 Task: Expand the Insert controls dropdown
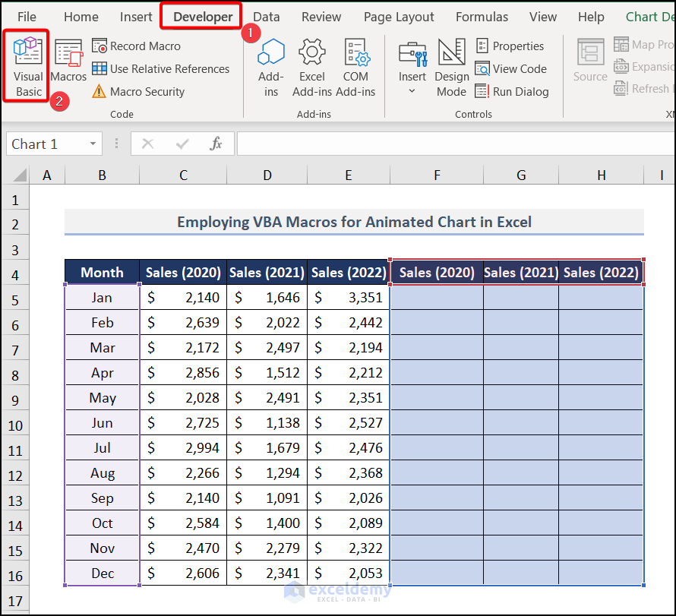(x=412, y=91)
